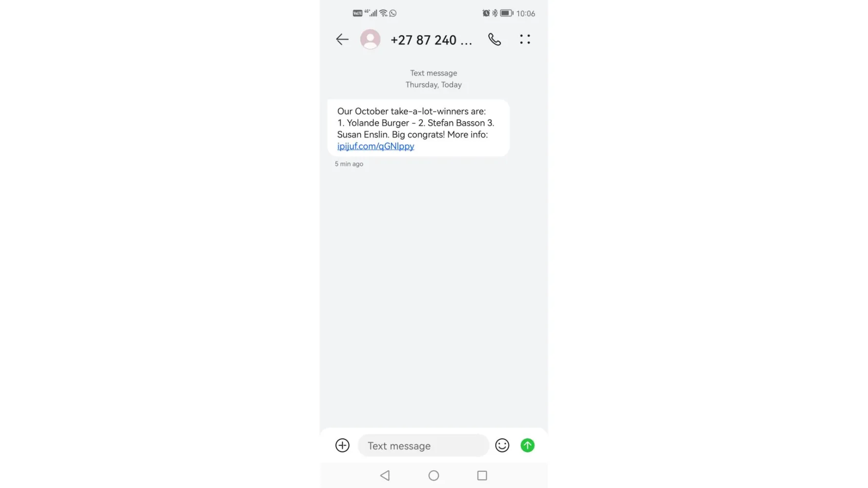Tap the 10:06 clock in status bar
The width and height of the screenshot is (868, 488).
coord(526,14)
